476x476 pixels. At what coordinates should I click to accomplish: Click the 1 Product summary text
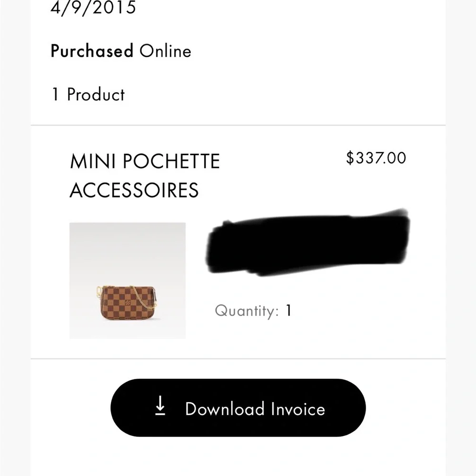click(x=88, y=95)
